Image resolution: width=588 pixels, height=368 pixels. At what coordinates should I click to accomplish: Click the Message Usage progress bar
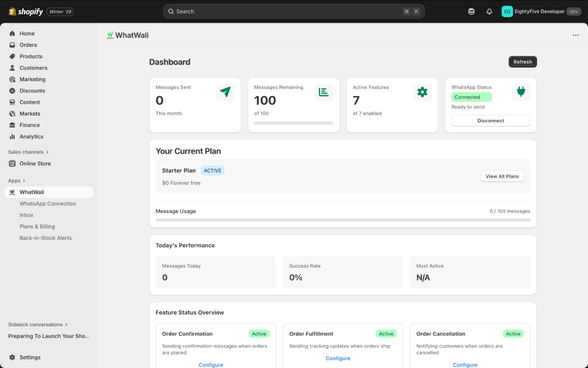coord(343,220)
